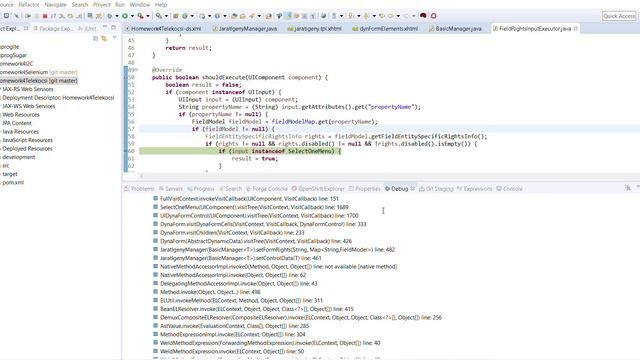Open the Forge Console view tab
Image resolution: width=640 pixels, height=360 pixels.
click(267, 189)
